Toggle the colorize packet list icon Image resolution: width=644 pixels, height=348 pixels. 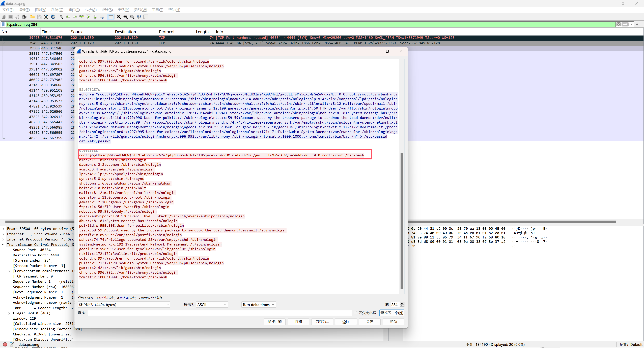click(110, 17)
